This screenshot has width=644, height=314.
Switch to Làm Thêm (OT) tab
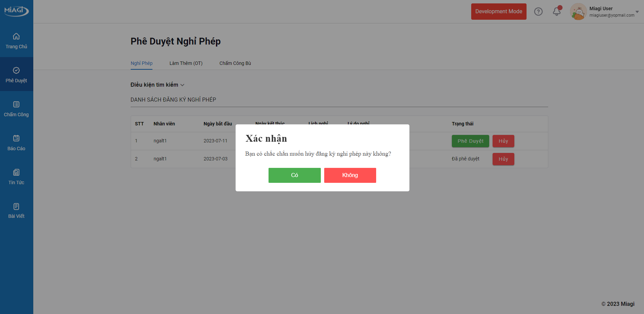click(186, 63)
